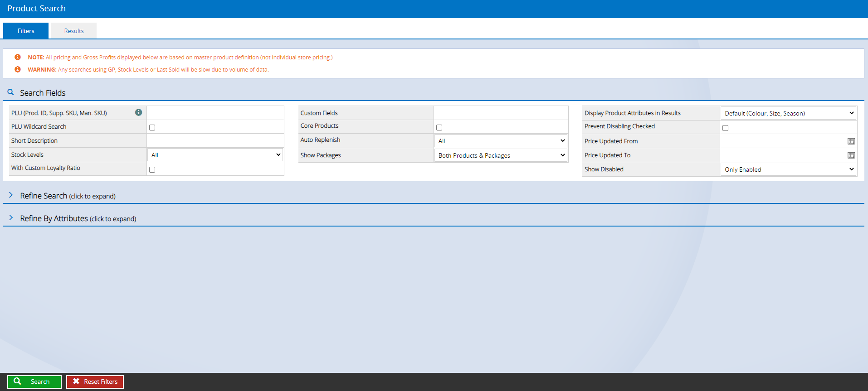Click the Reset Filters button
The image size is (868, 391).
pos(95,381)
